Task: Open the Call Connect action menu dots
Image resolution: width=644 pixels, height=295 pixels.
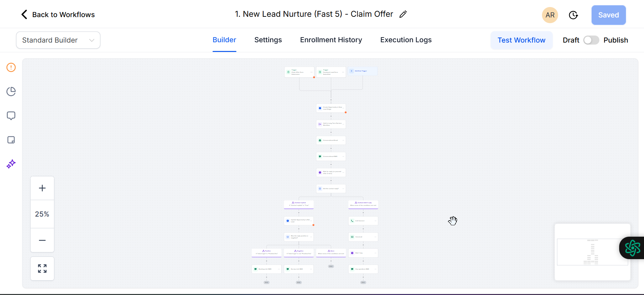Action: [375, 221]
